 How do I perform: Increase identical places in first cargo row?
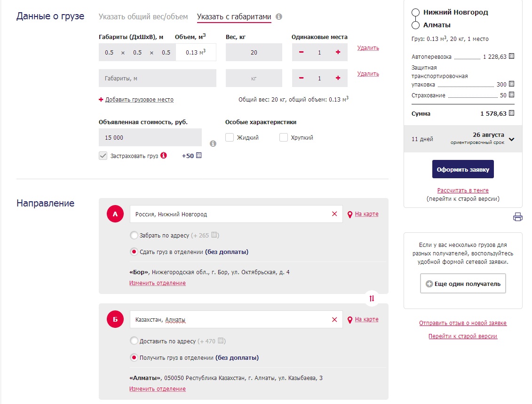338,52
